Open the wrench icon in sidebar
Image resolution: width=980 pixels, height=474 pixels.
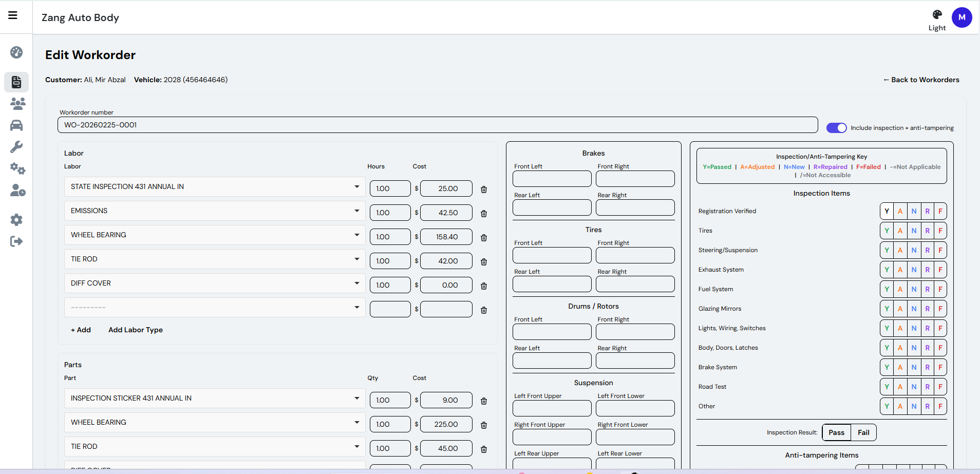(x=16, y=147)
